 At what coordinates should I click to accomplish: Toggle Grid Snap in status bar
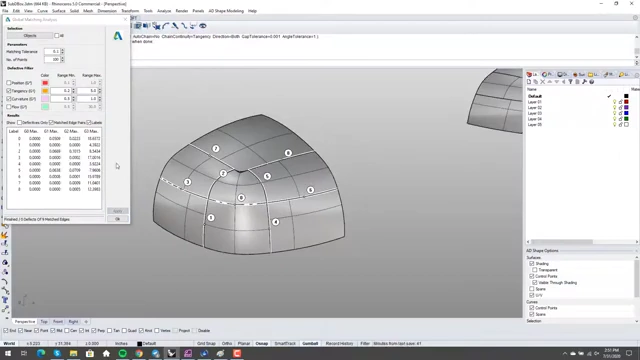click(x=206, y=344)
